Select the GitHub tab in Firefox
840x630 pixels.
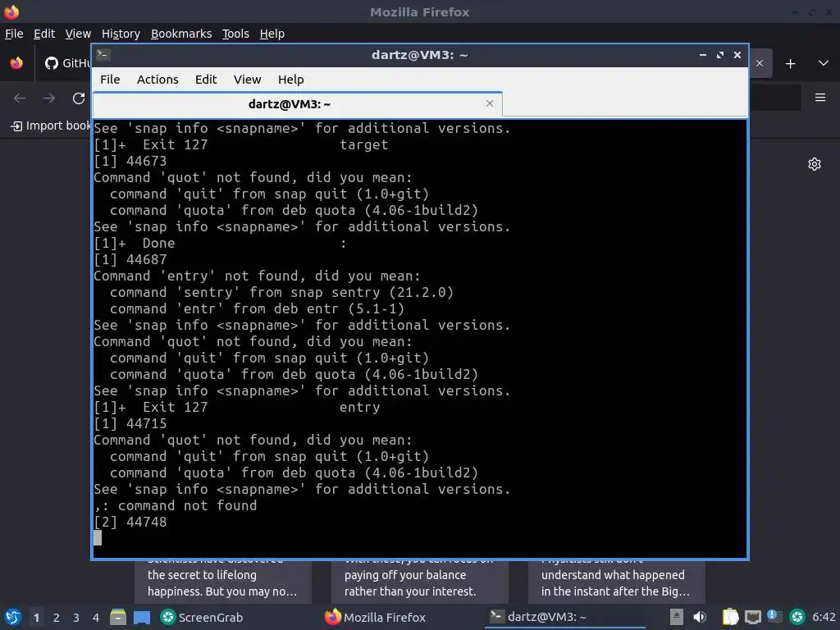(x=67, y=63)
